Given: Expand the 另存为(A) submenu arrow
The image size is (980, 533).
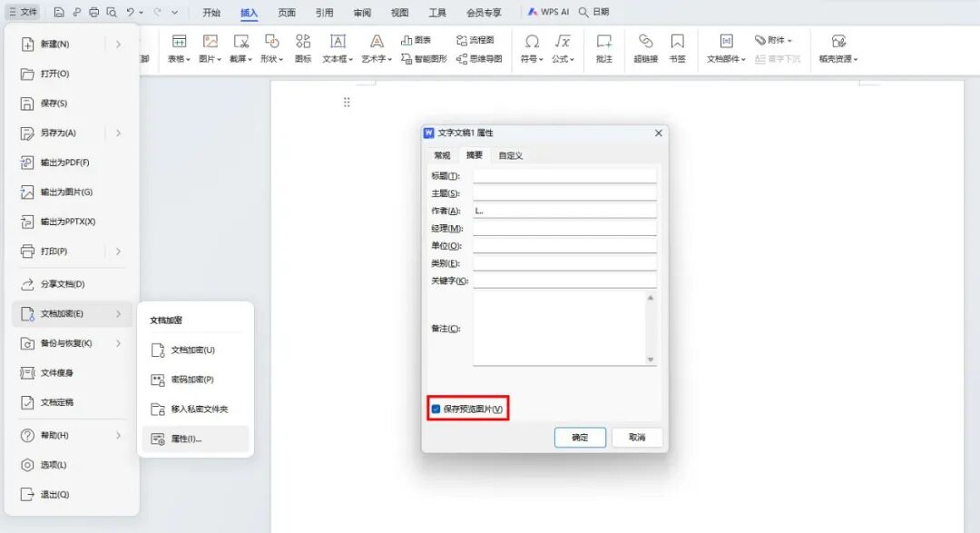Looking at the screenshot, I should click(118, 133).
